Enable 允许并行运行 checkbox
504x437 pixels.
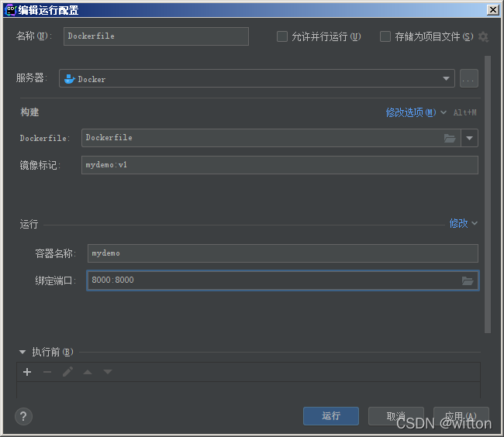[x=282, y=36]
